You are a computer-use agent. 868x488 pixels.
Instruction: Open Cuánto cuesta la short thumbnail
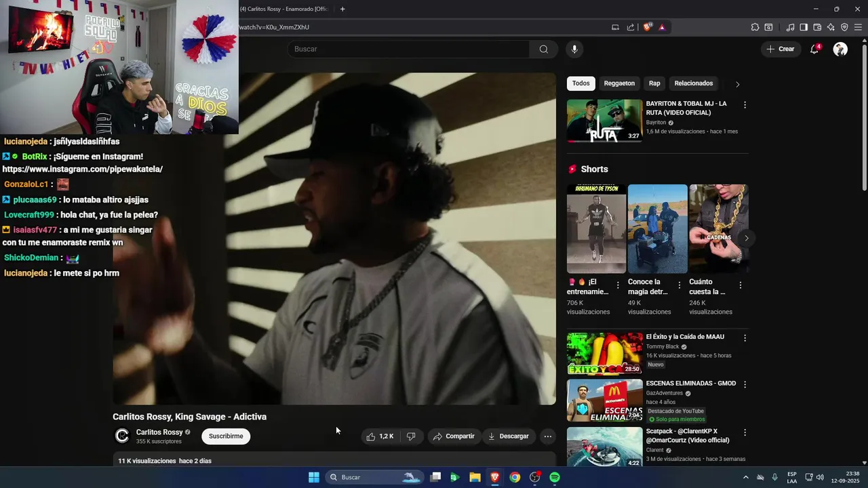coord(718,229)
